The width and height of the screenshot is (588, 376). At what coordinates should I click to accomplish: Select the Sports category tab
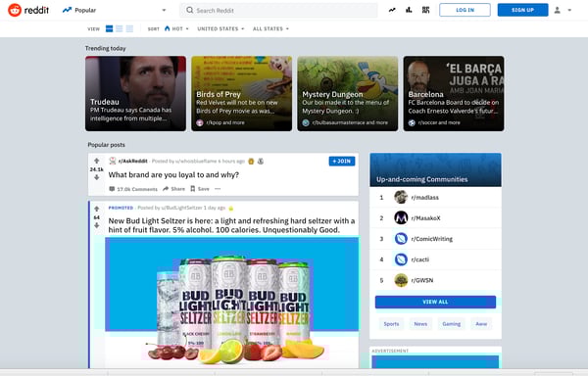pos(391,324)
